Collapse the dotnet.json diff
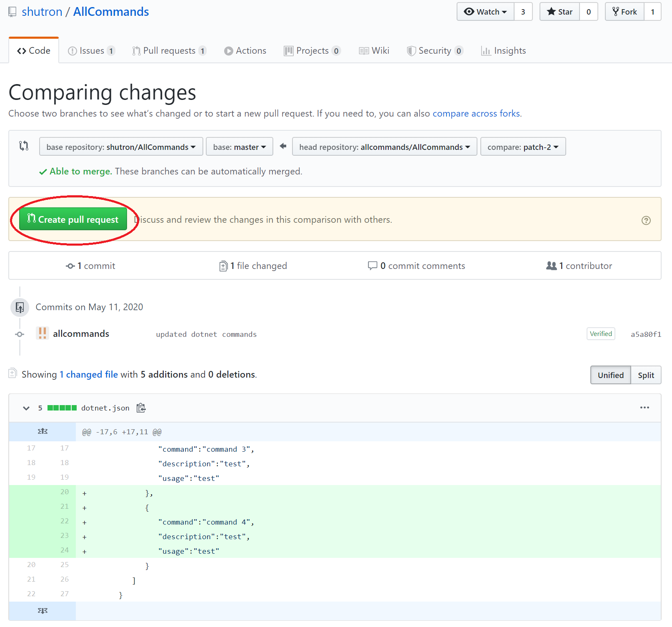Viewport: 672px width, 627px height. [x=26, y=408]
